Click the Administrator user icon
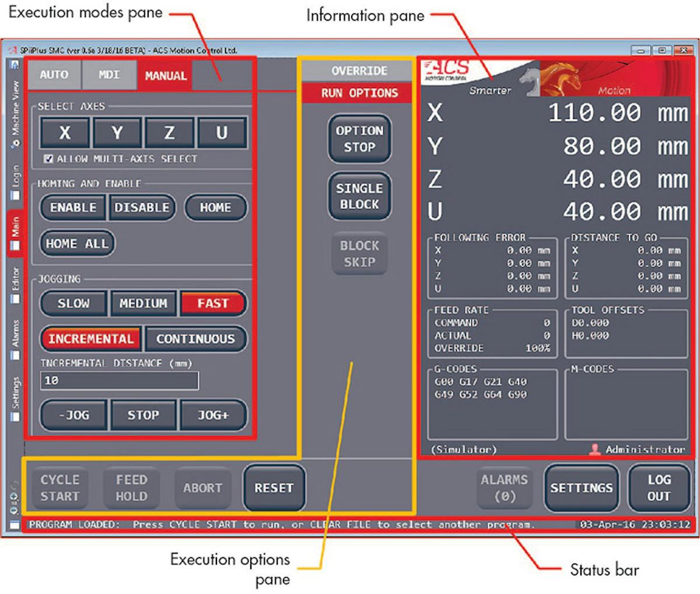 point(594,449)
